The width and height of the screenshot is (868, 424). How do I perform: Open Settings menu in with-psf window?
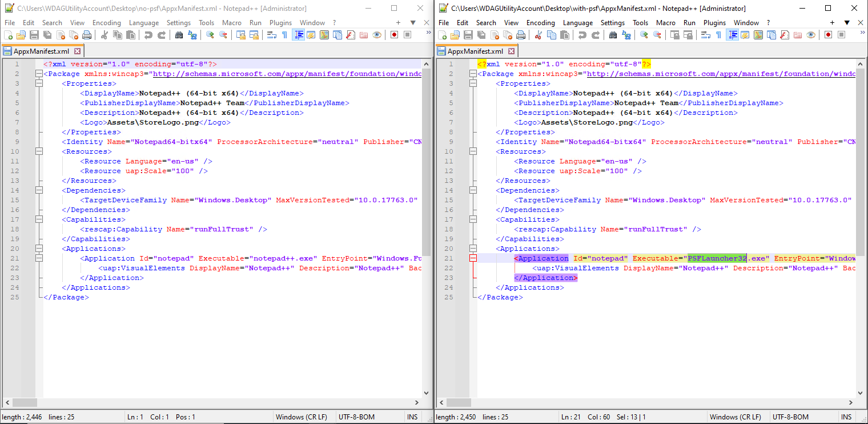(613, 23)
